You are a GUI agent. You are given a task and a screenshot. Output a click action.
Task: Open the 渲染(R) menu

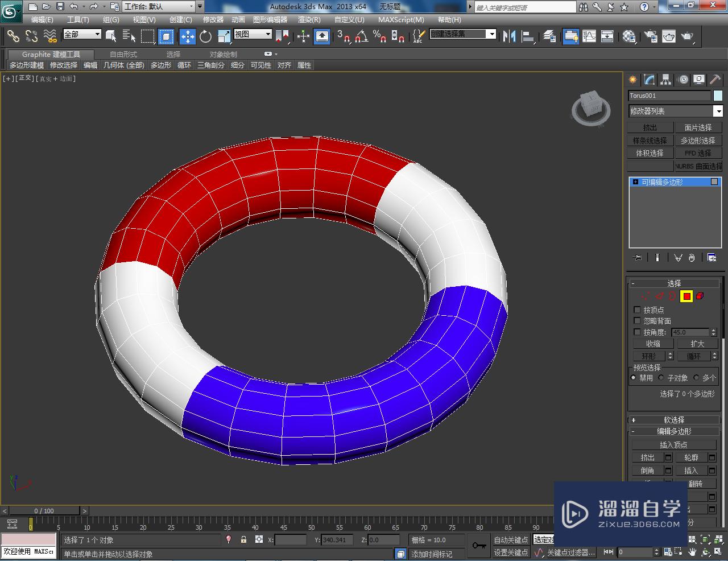tap(309, 19)
